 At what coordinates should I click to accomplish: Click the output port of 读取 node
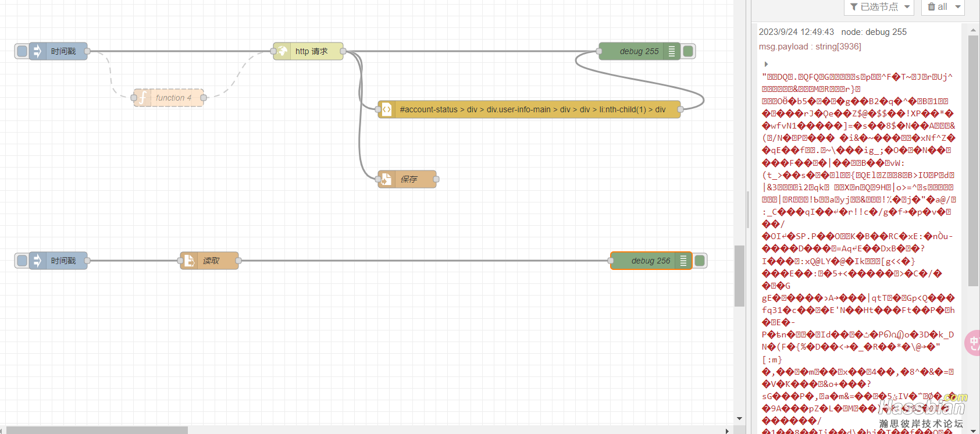(238, 261)
